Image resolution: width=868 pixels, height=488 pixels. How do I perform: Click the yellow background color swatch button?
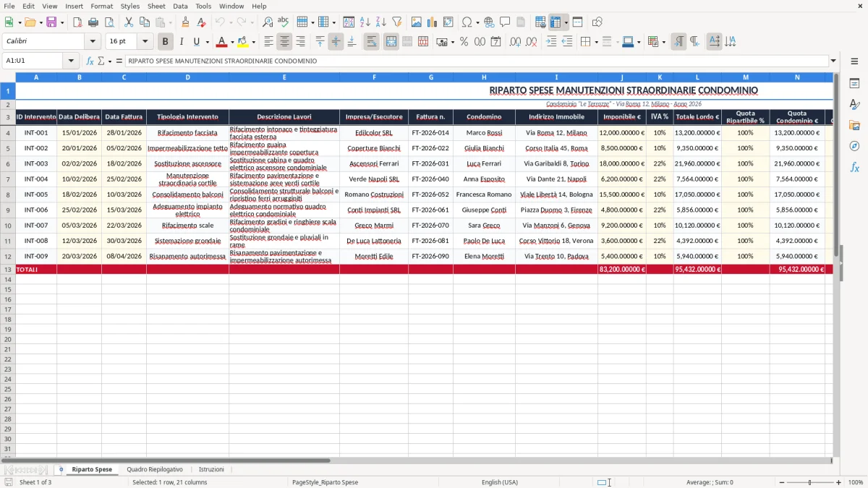(243, 42)
